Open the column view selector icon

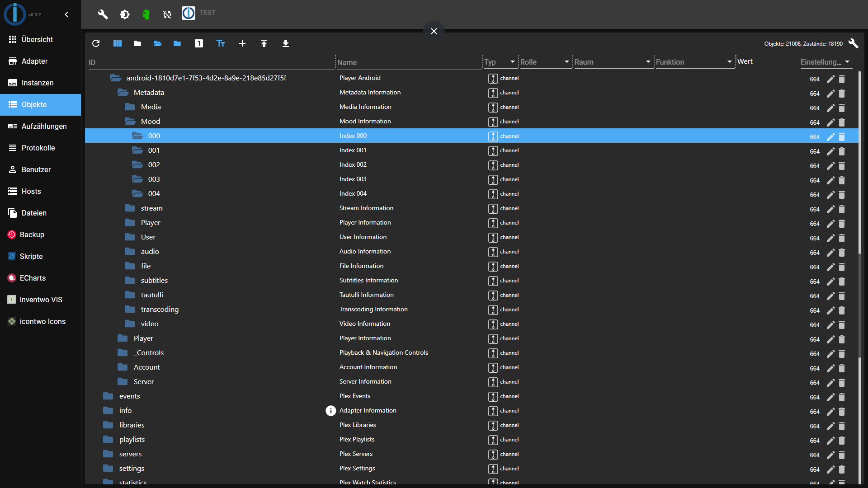point(118,43)
